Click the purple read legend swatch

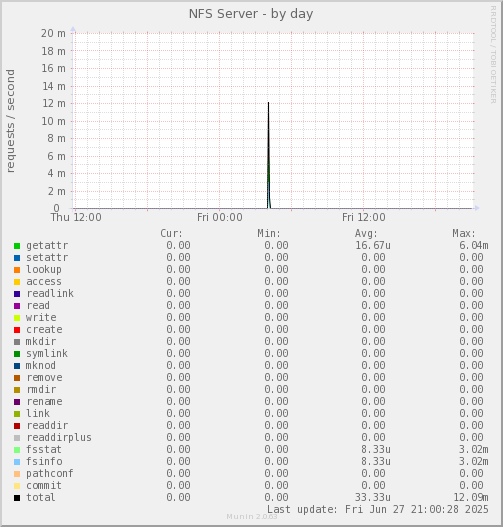[17, 306]
